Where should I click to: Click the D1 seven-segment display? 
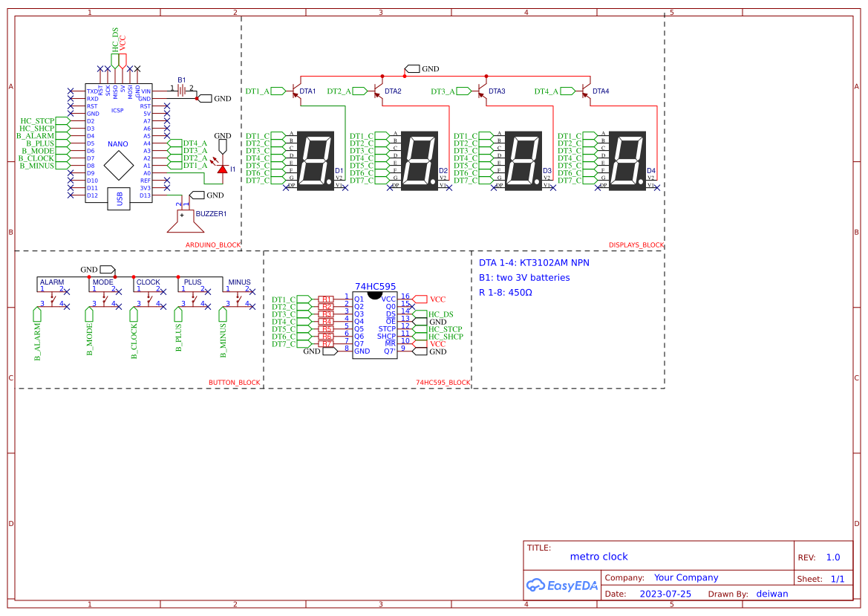tap(316, 161)
